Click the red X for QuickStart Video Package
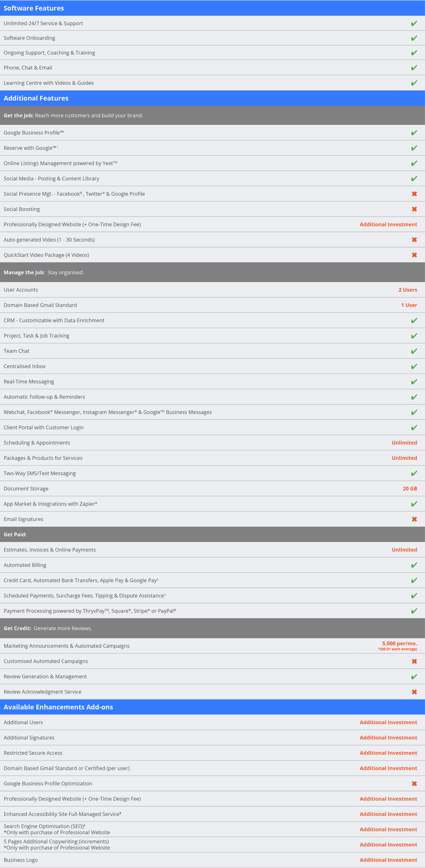 pyautogui.click(x=414, y=255)
